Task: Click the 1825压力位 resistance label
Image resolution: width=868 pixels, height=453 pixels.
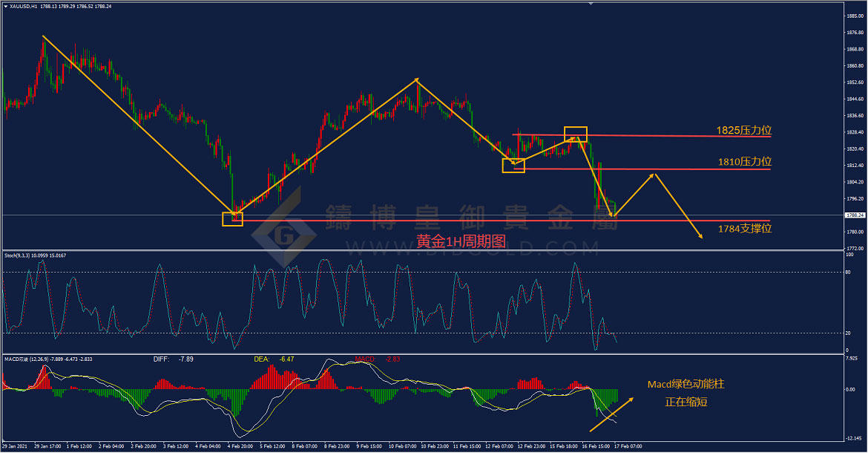Action: tap(744, 130)
